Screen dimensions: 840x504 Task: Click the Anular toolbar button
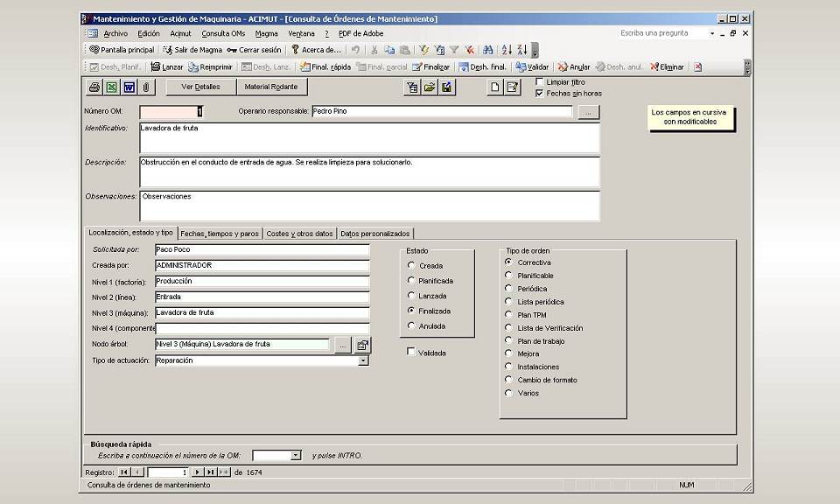(574, 67)
